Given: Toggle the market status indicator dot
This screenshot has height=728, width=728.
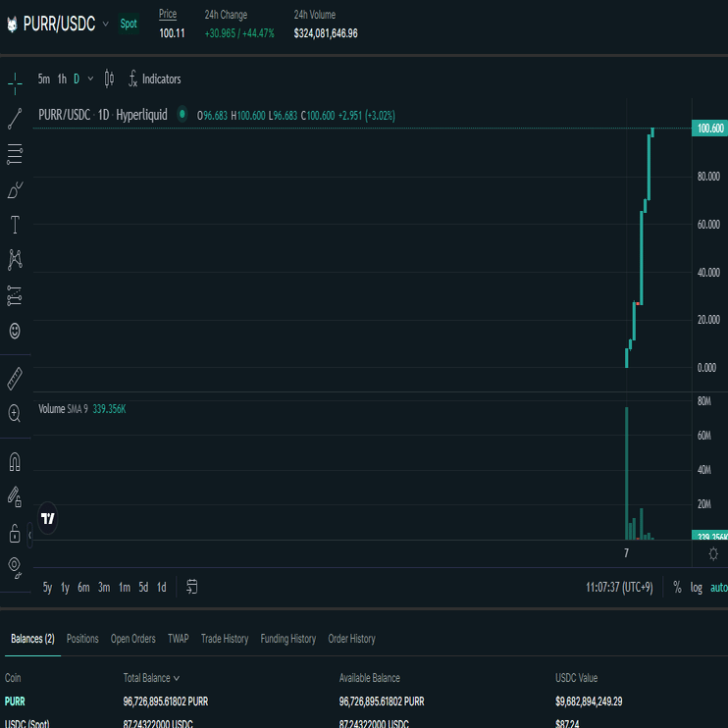Looking at the screenshot, I should coord(182,114).
